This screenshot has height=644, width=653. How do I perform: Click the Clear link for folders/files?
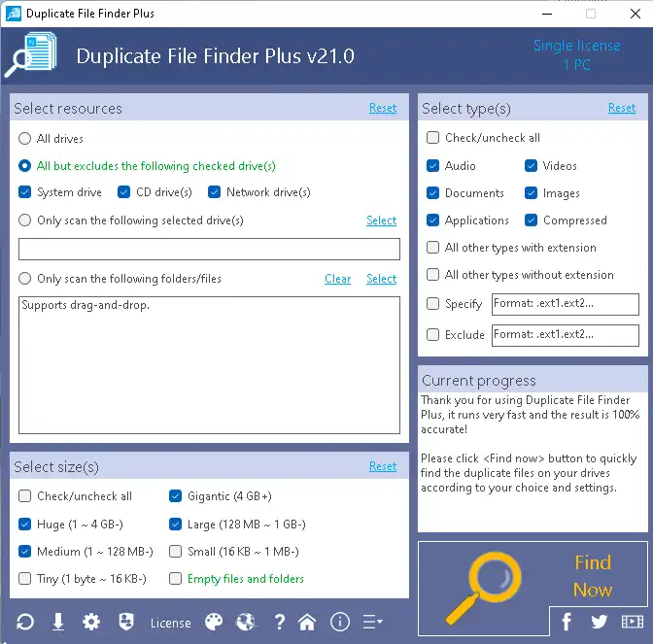point(337,279)
